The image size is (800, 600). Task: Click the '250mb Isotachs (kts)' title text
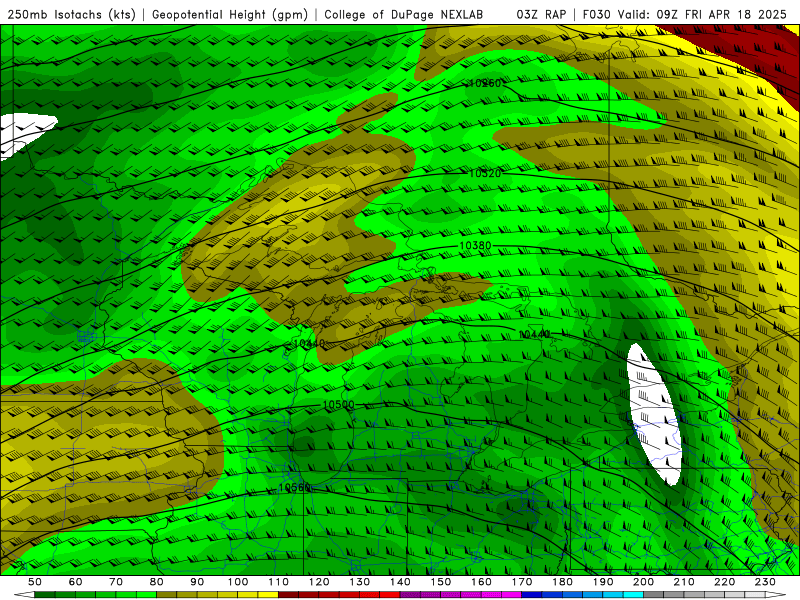pos(71,15)
